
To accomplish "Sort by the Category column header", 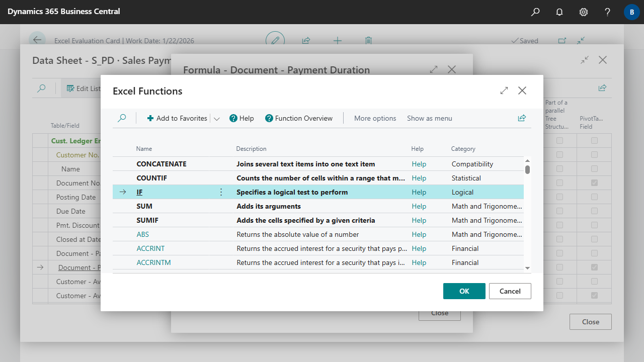I will (x=463, y=149).
